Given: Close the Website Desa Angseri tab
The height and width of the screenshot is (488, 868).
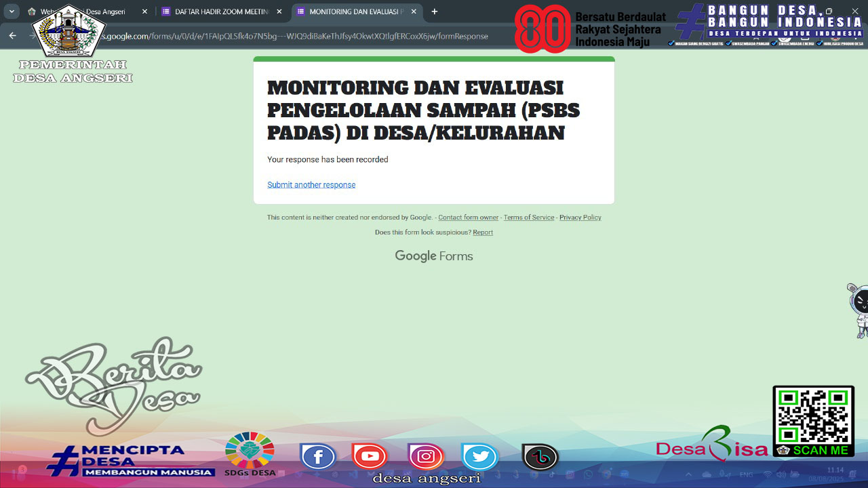Looking at the screenshot, I should click(x=144, y=12).
